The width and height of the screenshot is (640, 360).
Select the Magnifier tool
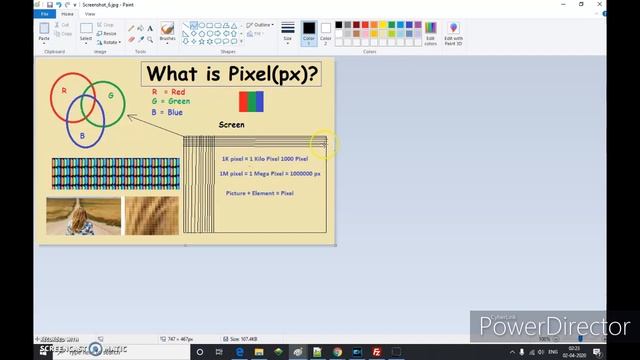150,40
